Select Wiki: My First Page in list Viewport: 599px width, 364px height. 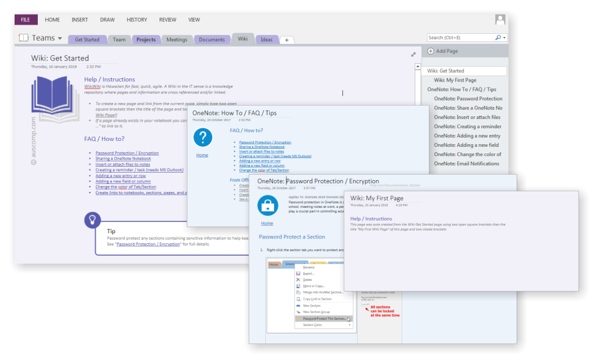pyautogui.click(x=455, y=80)
